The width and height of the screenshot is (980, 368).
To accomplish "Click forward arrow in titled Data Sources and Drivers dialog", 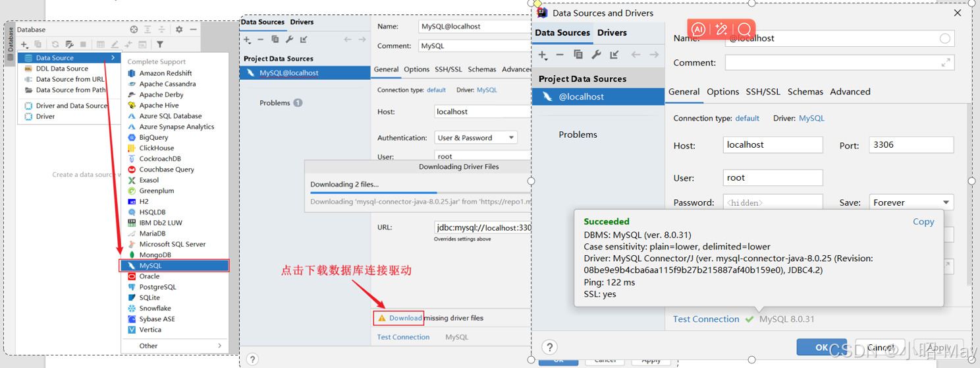I will coord(654,55).
